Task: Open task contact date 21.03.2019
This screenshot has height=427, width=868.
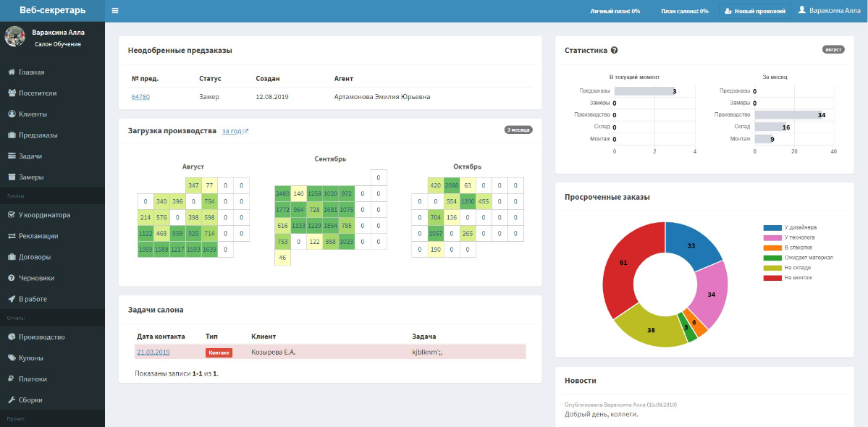Action: point(153,352)
